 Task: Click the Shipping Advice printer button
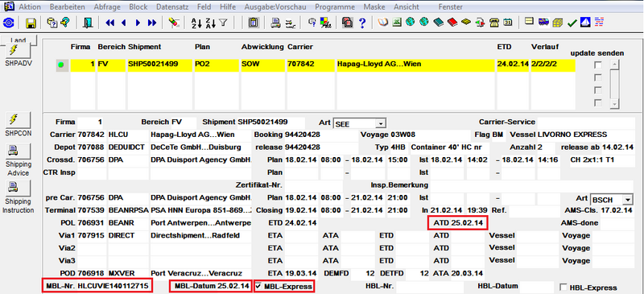[18, 152]
